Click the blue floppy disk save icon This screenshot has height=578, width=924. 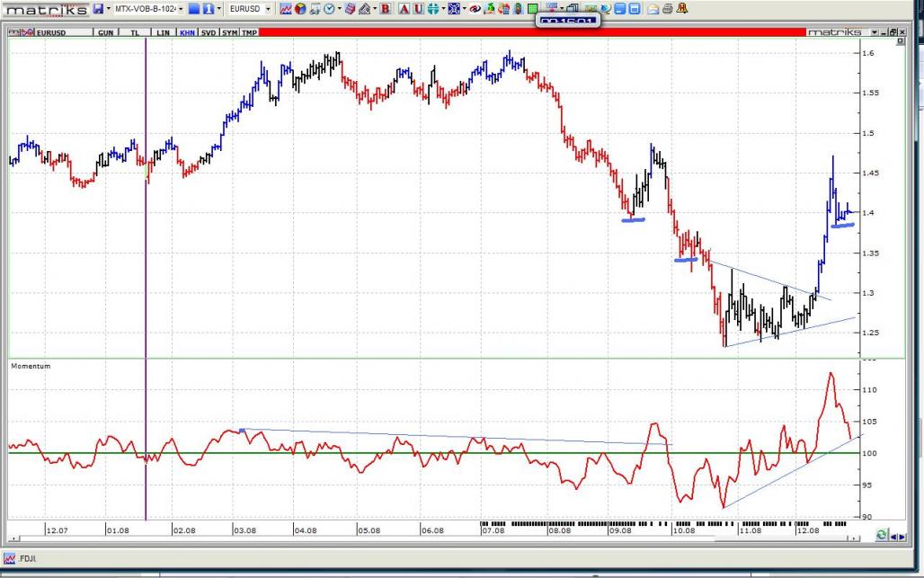click(98, 8)
